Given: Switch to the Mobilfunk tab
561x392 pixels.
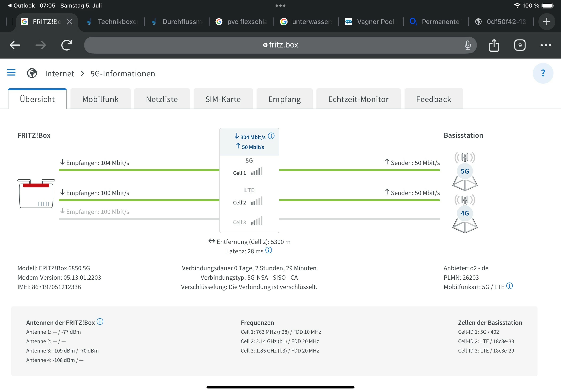Looking at the screenshot, I should [x=100, y=99].
